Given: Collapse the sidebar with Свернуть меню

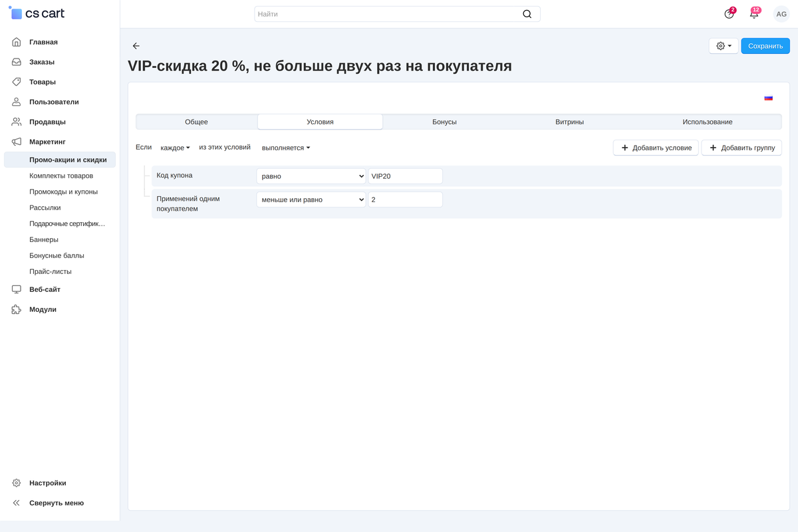Looking at the screenshot, I should tap(57, 503).
